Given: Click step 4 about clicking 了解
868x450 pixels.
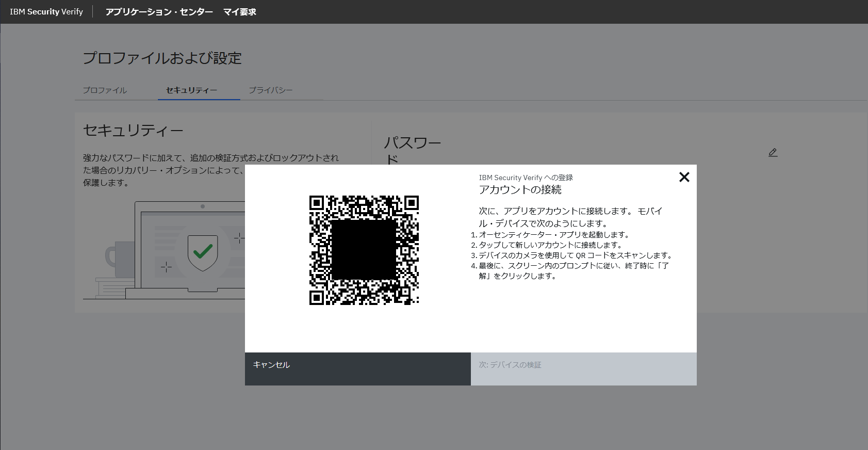Looking at the screenshot, I should click(x=574, y=271).
